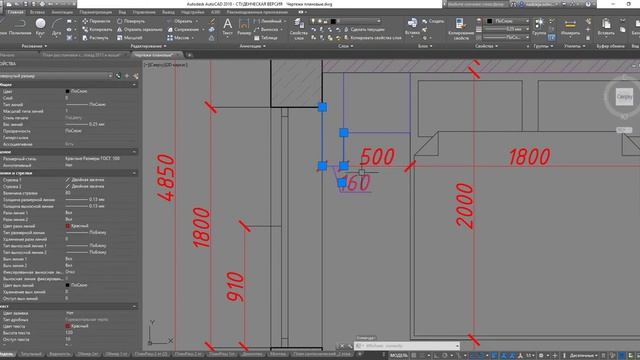This screenshot has height=360, width=640.
Task: Click the Цвет размерных линий Красный swatch
Action: 68,226
